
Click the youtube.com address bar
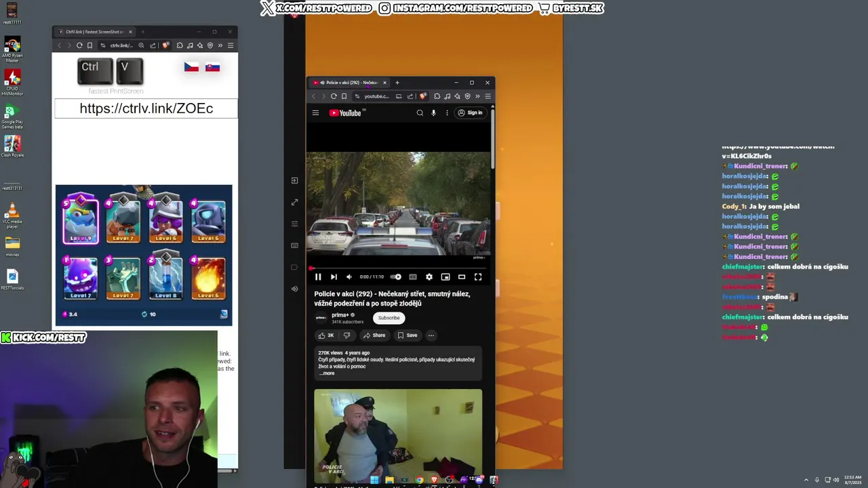pyautogui.click(x=376, y=96)
